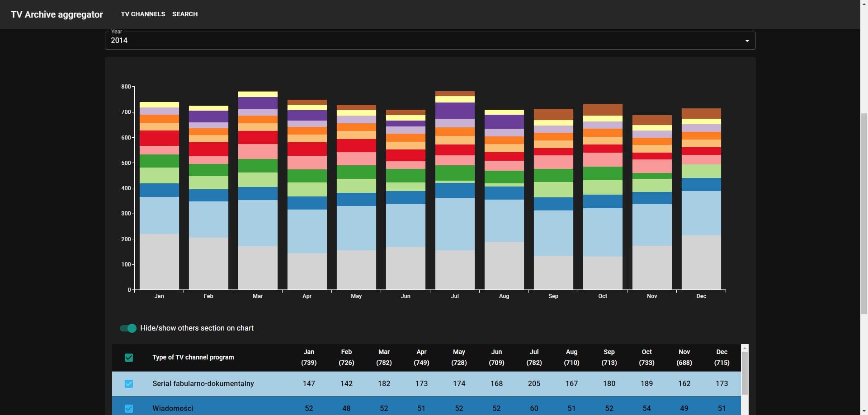Click value 205 in Serial fabularno-dokumentalny row
This screenshot has height=415, width=868.
[534, 384]
